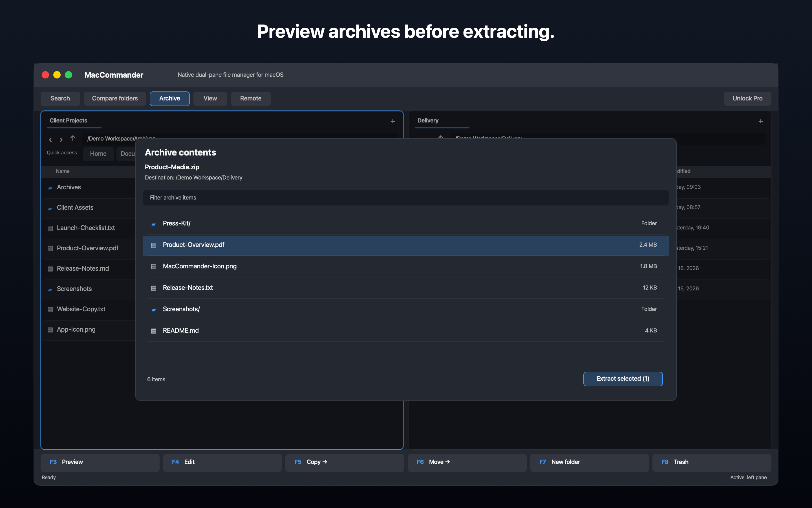812x508 pixels.
Task: Click the file icon beside Release-Notes.txt
Action: (x=153, y=288)
